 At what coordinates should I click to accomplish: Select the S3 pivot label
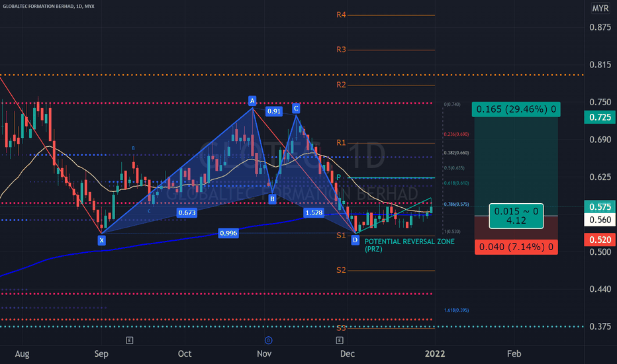[341, 328]
